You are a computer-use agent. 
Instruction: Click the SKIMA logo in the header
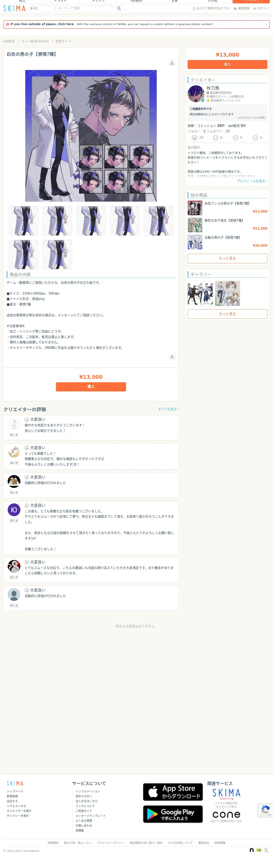14,9
